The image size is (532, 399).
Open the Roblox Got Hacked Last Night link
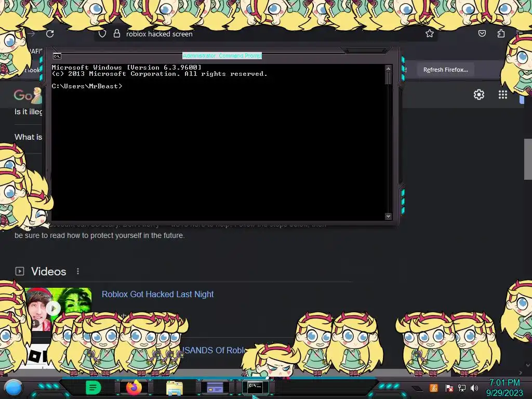pyautogui.click(x=158, y=294)
